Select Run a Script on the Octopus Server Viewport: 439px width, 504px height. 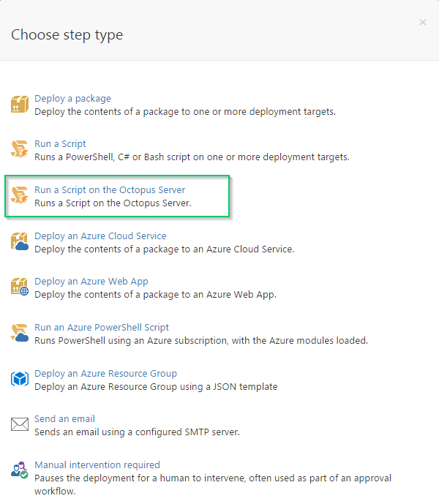pos(110,189)
